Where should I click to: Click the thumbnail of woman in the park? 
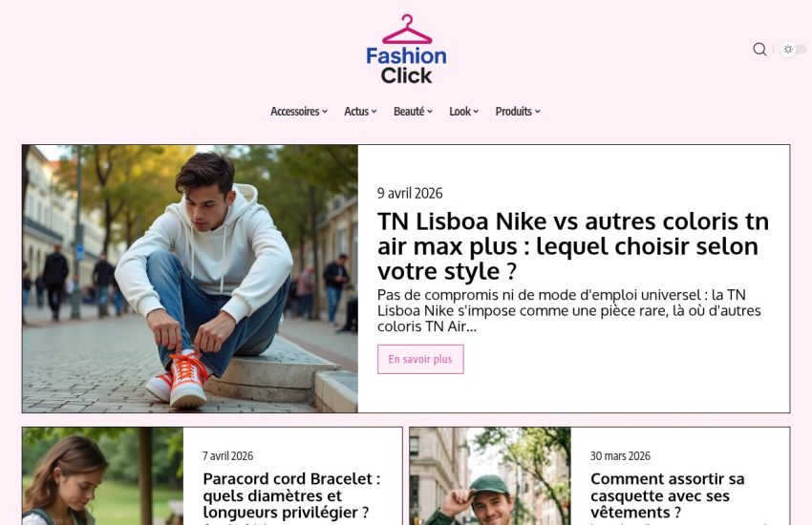(x=102, y=476)
